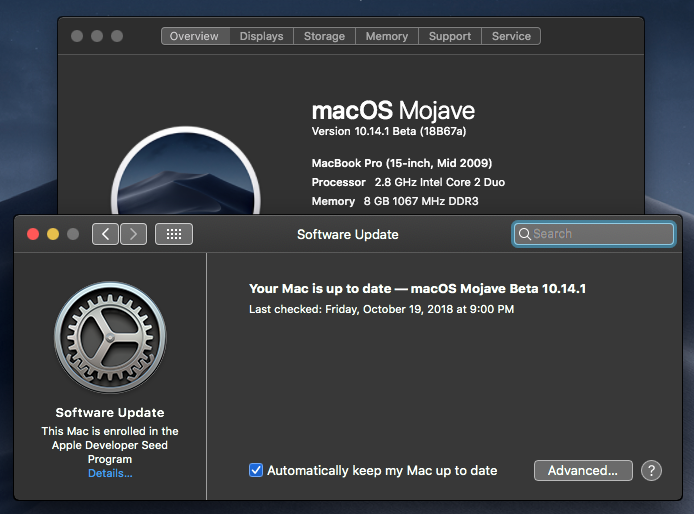The width and height of the screenshot is (694, 514).
Task: Click the Software Update gear icon
Action: [110, 337]
